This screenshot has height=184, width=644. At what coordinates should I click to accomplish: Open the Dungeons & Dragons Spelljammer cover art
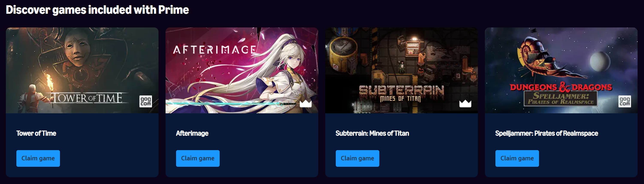pyautogui.click(x=561, y=70)
